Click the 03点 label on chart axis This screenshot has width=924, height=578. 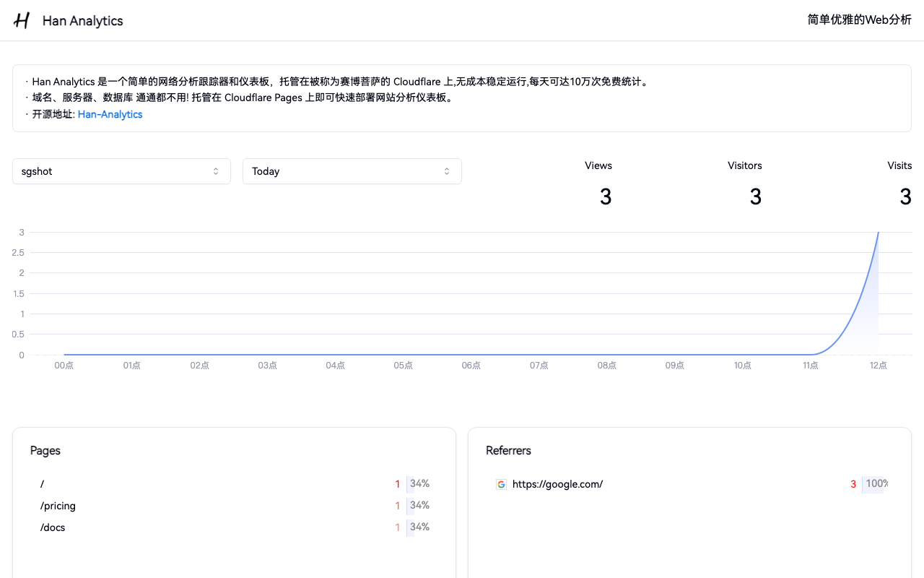click(x=268, y=366)
